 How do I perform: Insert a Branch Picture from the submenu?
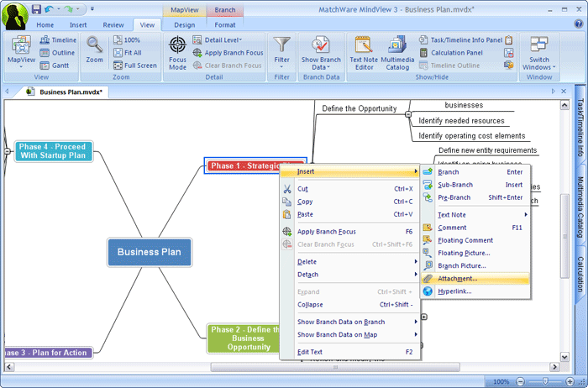[x=475, y=265]
